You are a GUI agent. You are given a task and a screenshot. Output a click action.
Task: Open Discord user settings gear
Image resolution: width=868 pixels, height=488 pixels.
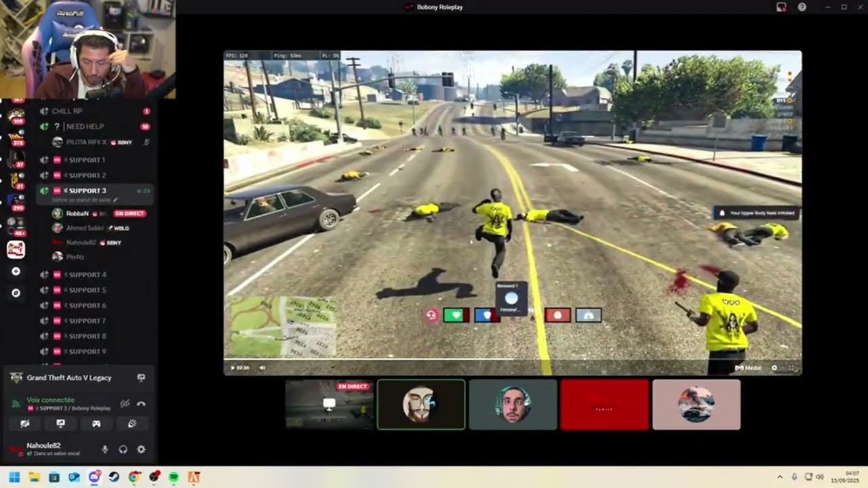pyautogui.click(x=141, y=449)
